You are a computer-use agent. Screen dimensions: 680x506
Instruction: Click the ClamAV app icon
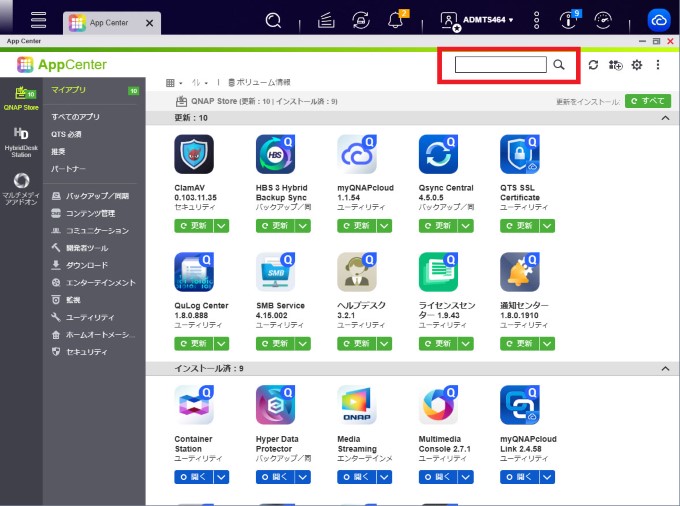pos(194,154)
